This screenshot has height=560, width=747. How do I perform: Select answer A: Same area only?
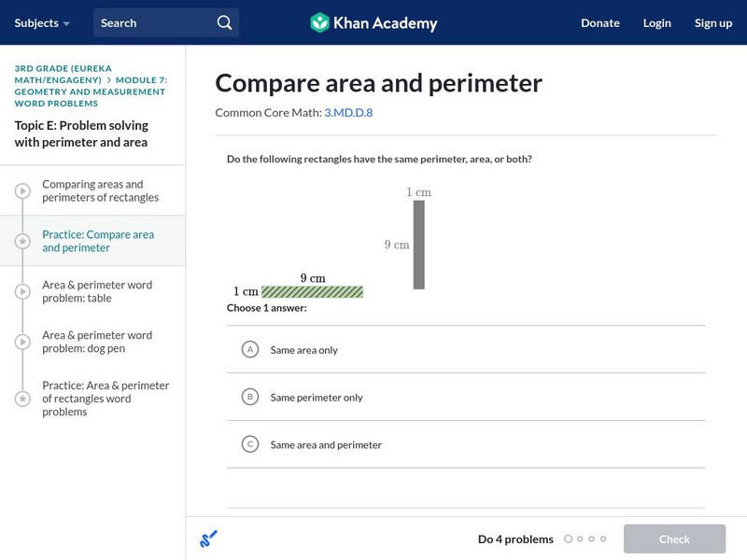[249, 349]
